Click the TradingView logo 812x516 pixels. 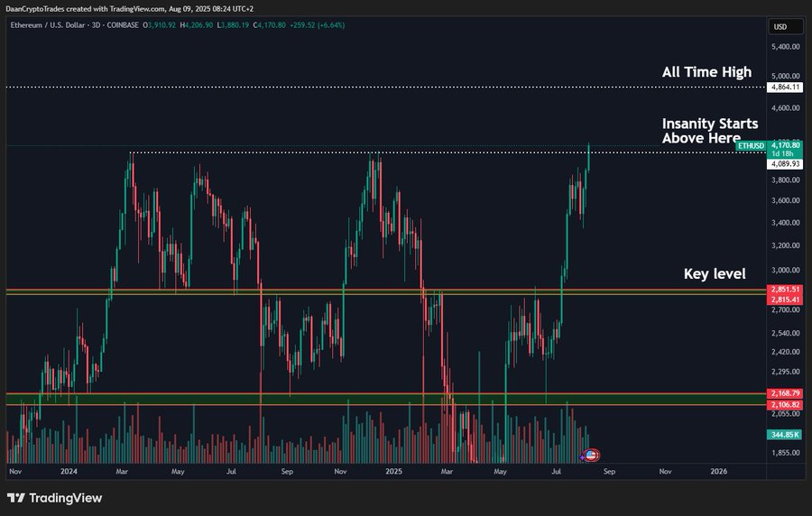tap(54, 498)
